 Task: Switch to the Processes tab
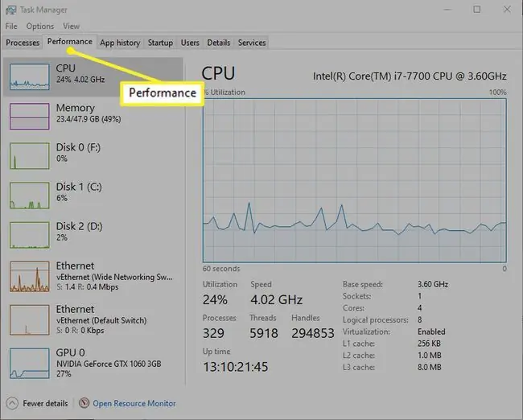tap(23, 43)
